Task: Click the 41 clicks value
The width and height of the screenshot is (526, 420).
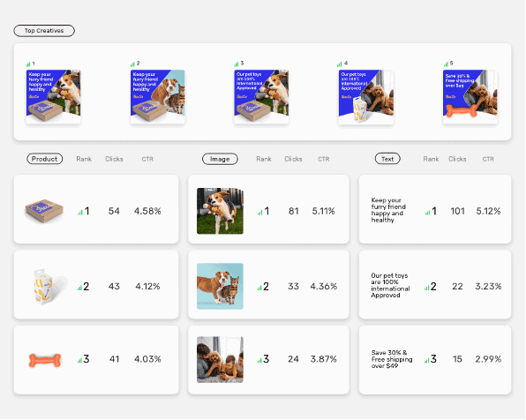Action: pyautogui.click(x=115, y=359)
